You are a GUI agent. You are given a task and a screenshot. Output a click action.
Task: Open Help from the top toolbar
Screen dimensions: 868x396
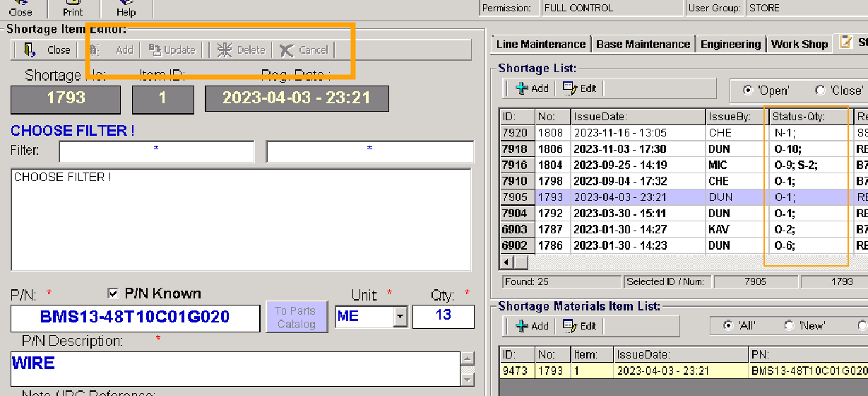pyautogui.click(x=126, y=8)
